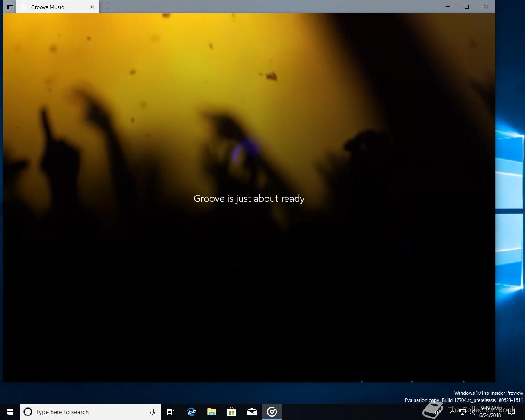Click 'Groove is just about ready' text
525x420 pixels.
(249, 199)
